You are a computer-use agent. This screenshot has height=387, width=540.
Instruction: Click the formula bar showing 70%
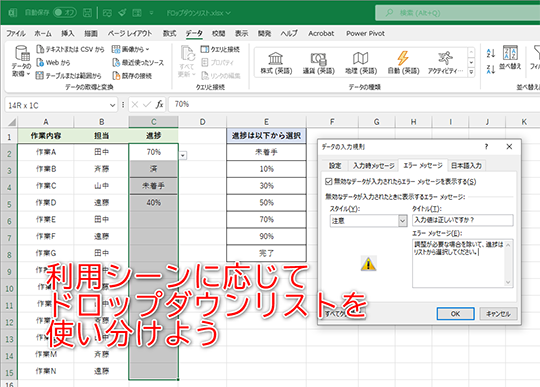(x=354, y=104)
